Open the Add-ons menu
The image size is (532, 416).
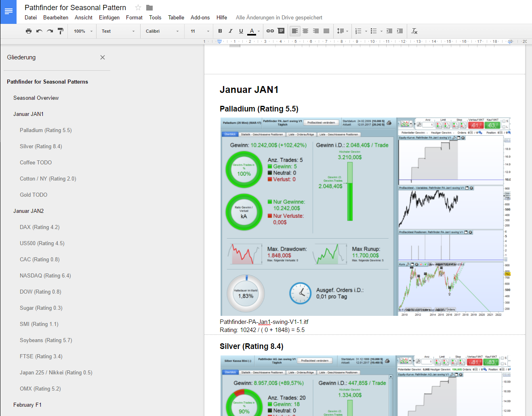(200, 17)
